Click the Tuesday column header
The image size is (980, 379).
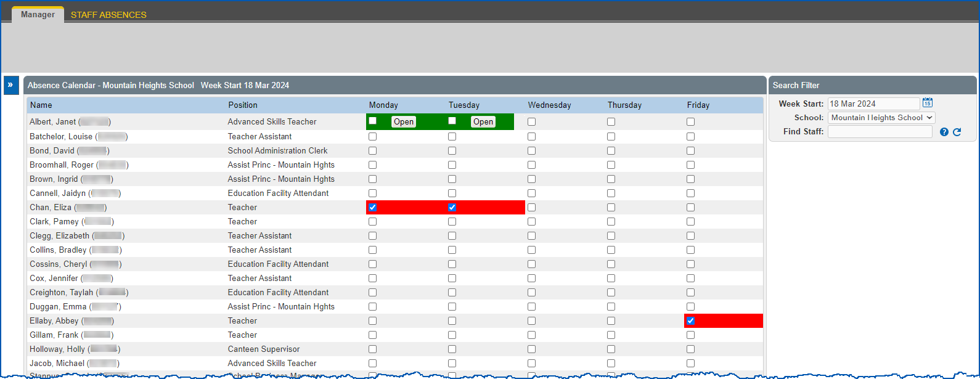463,105
